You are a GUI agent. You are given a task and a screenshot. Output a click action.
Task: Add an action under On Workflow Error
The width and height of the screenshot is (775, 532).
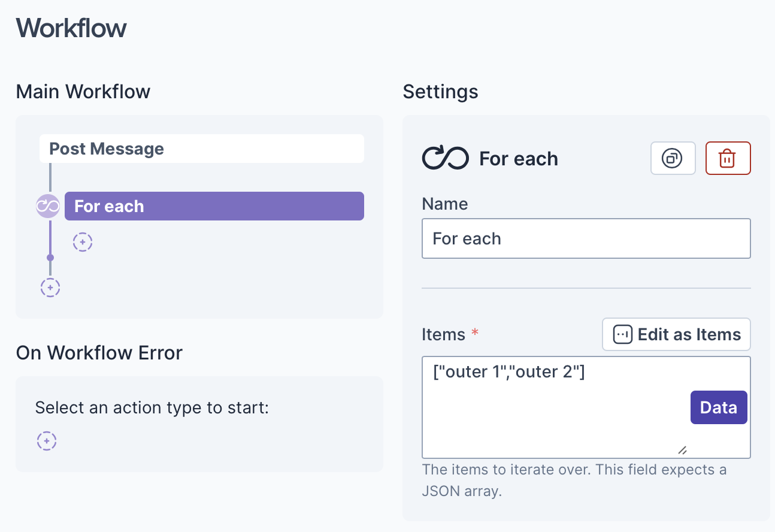pyautogui.click(x=47, y=441)
